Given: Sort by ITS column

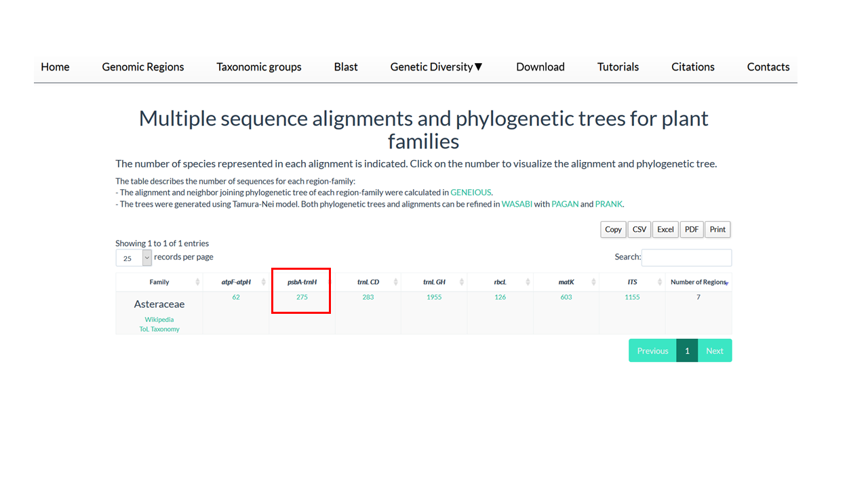Looking at the screenshot, I should click(632, 282).
